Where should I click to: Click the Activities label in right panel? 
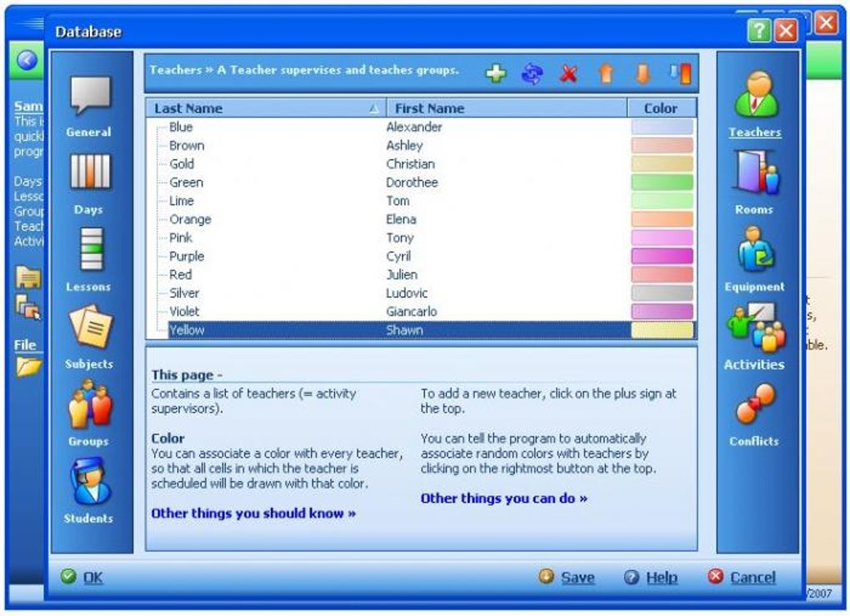click(x=754, y=364)
